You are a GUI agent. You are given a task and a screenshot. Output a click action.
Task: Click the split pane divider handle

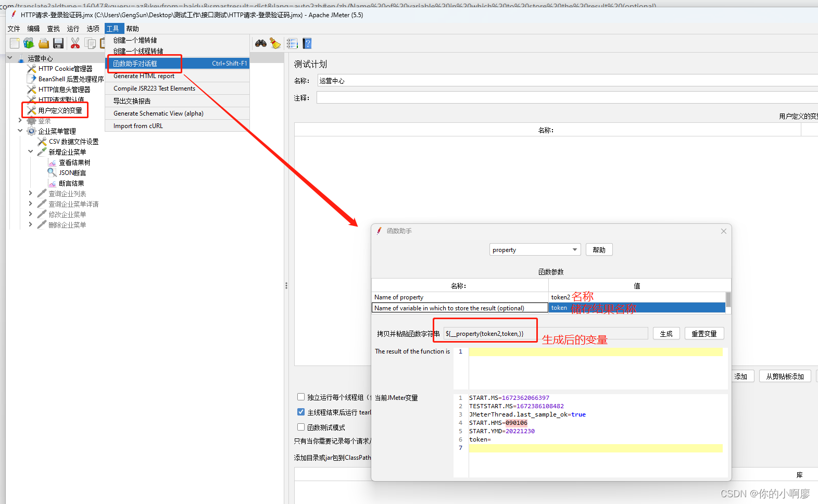click(286, 285)
